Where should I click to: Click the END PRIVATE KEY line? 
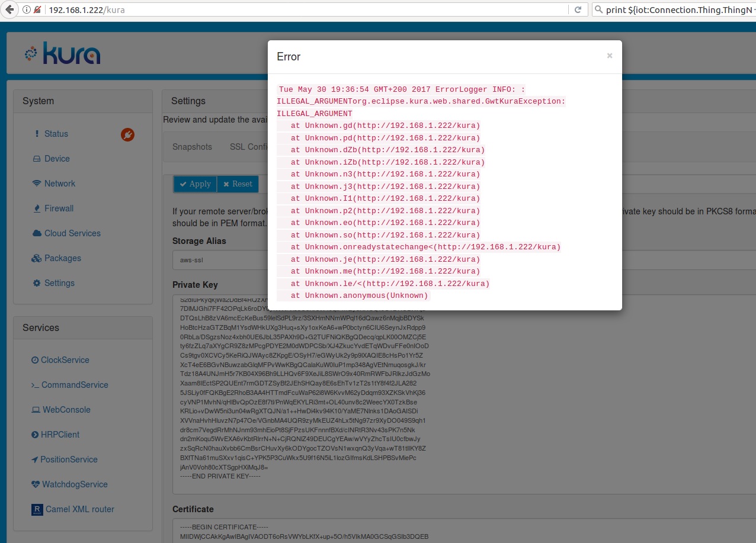[x=220, y=476]
